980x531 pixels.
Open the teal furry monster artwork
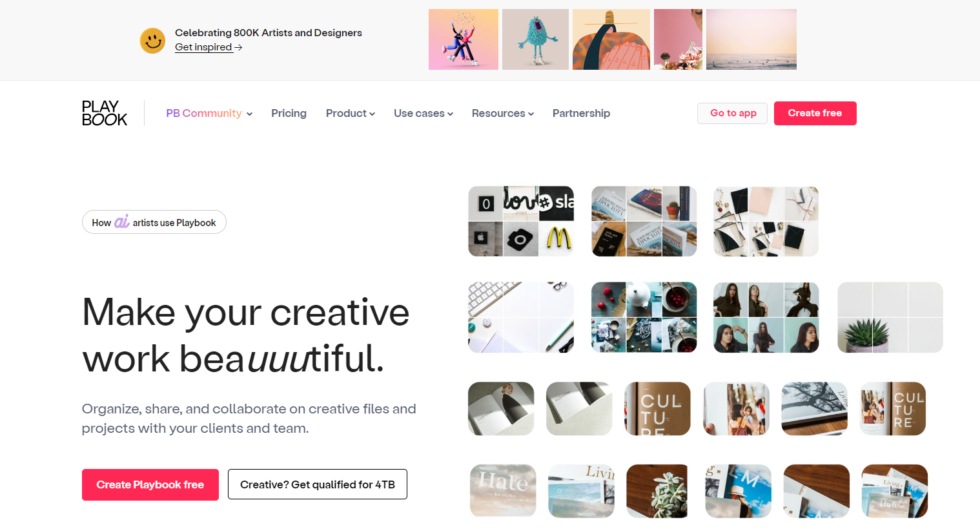(x=535, y=39)
